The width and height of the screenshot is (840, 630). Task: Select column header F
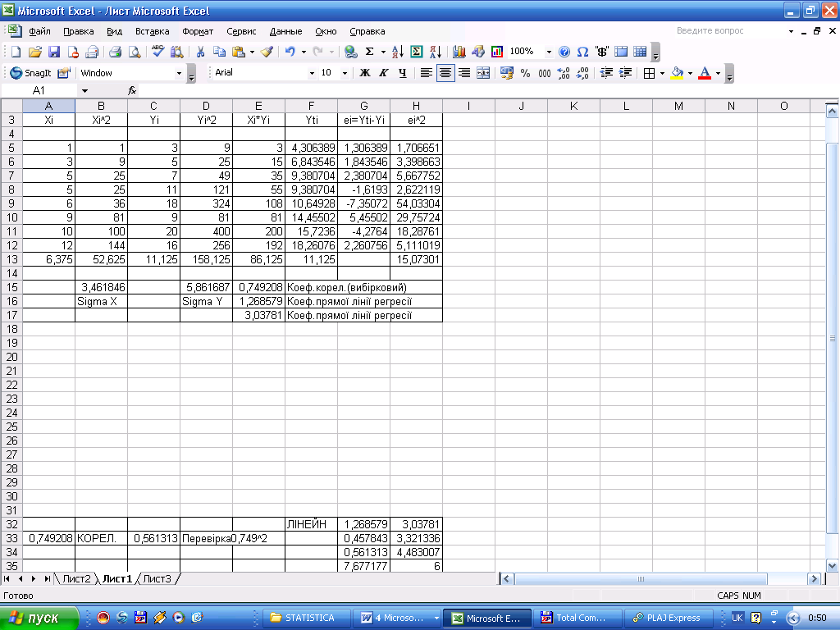(311, 106)
